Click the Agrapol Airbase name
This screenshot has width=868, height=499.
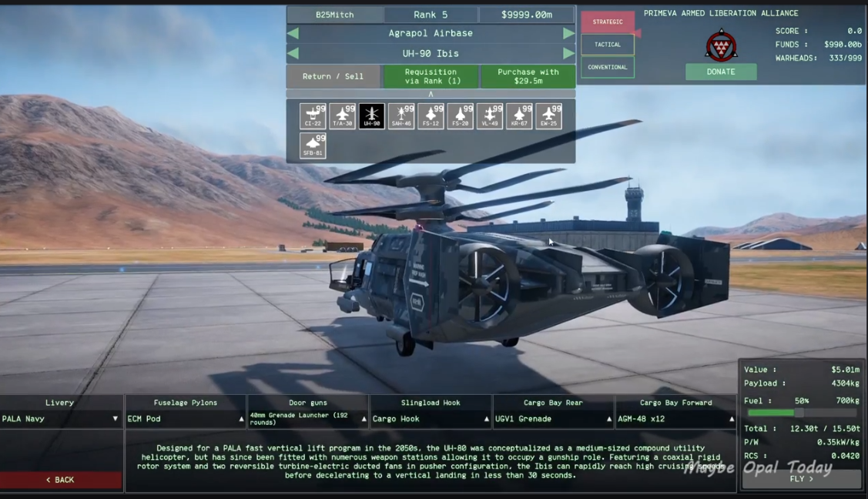click(x=431, y=33)
